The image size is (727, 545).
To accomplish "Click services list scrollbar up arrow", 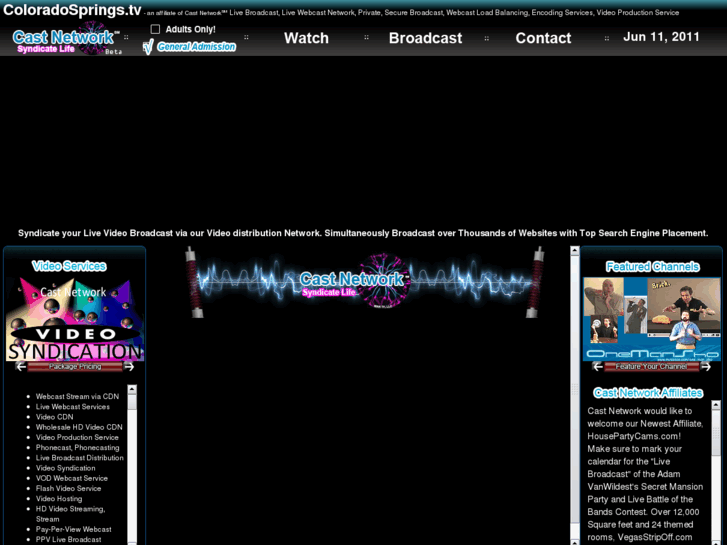I will click(132, 389).
